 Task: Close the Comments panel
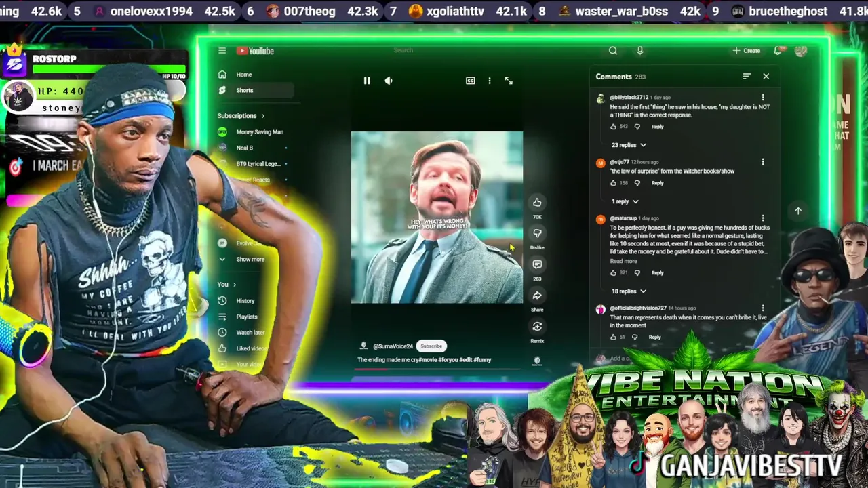point(766,77)
